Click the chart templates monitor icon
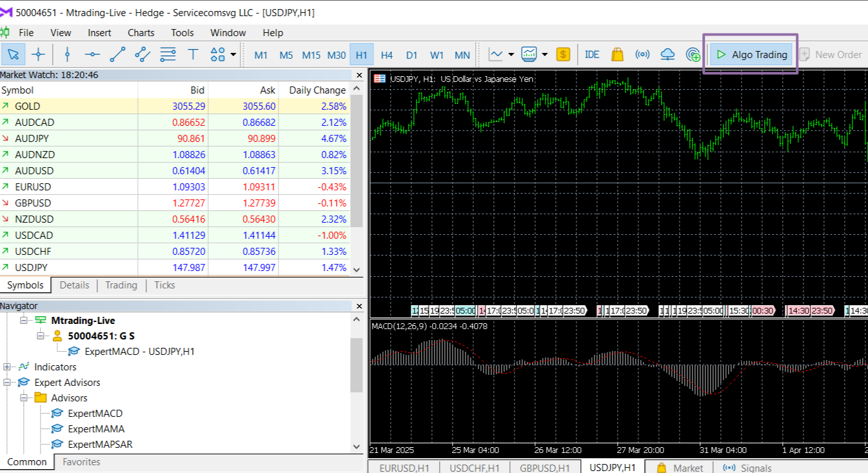The width and height of the screenshot is (868, 473). 529,54
